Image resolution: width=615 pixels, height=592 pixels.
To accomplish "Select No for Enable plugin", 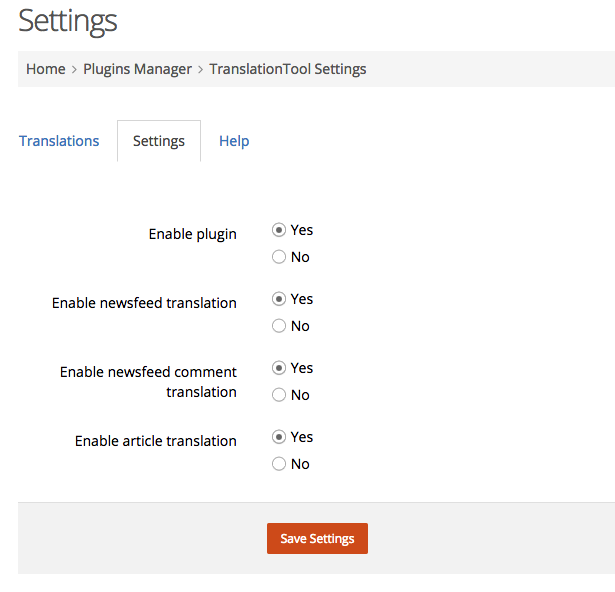I will coord(279,257).
